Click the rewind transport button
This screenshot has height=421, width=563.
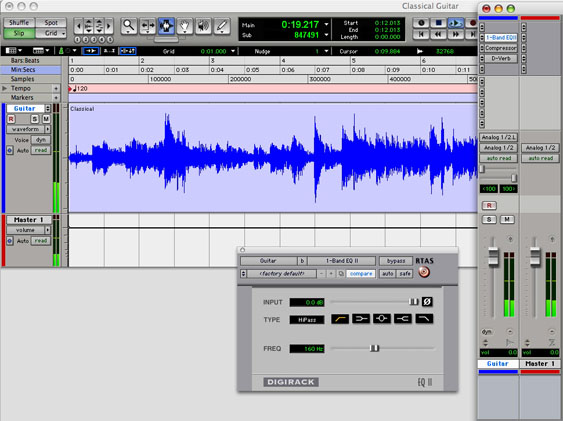pyautogui.click(x=438, y=34)
